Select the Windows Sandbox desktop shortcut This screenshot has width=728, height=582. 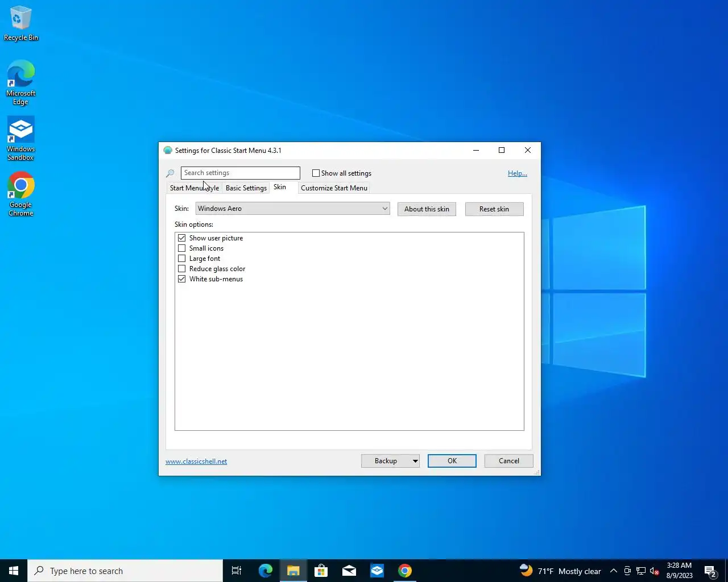21,139
